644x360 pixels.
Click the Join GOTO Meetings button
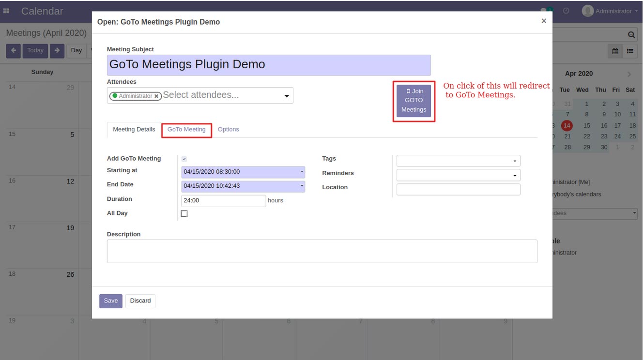414,101
